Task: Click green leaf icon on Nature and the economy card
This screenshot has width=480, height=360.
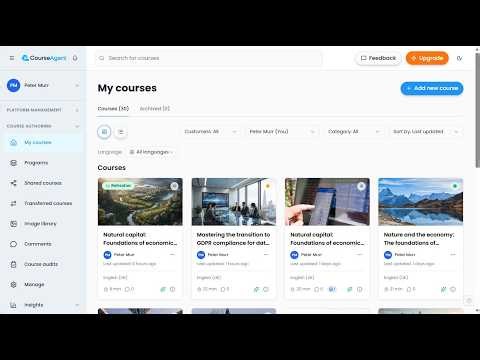Action: [443, 289]
